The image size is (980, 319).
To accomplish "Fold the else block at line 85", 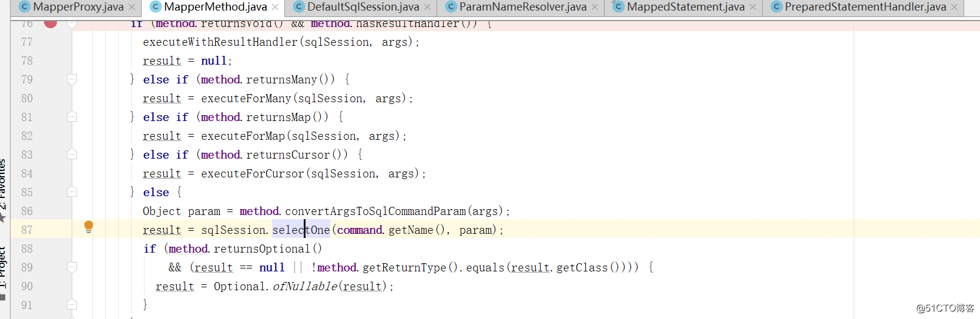I will tap(72, 192).
